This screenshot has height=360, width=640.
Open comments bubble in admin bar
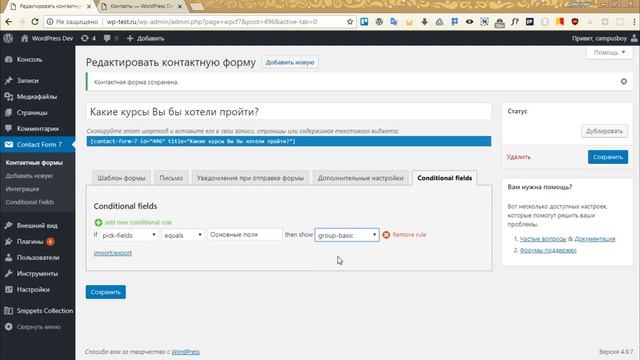tap(111, 38)
